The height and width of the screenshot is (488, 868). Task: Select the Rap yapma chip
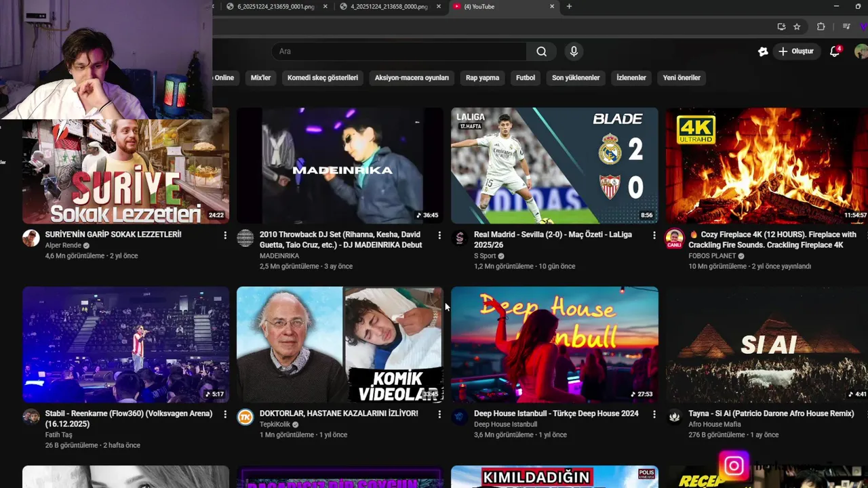[x=482, y=78]
